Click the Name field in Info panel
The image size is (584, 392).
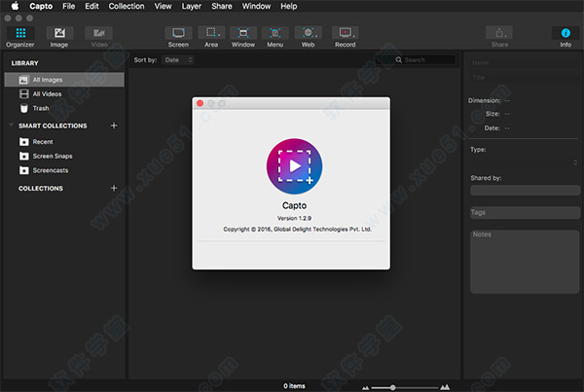point(525,63)
